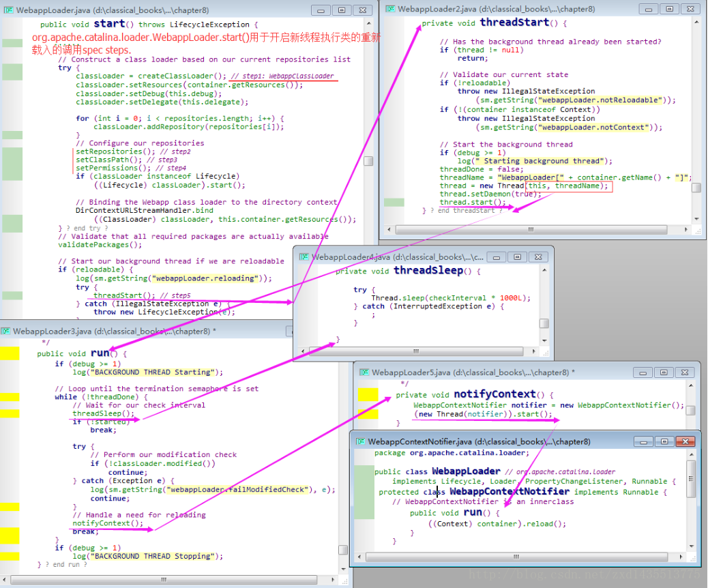The width and height of the screenshot is (708, 588).
Task: Close the WebappLoader2.java window
Action: [x=690, y=9]
